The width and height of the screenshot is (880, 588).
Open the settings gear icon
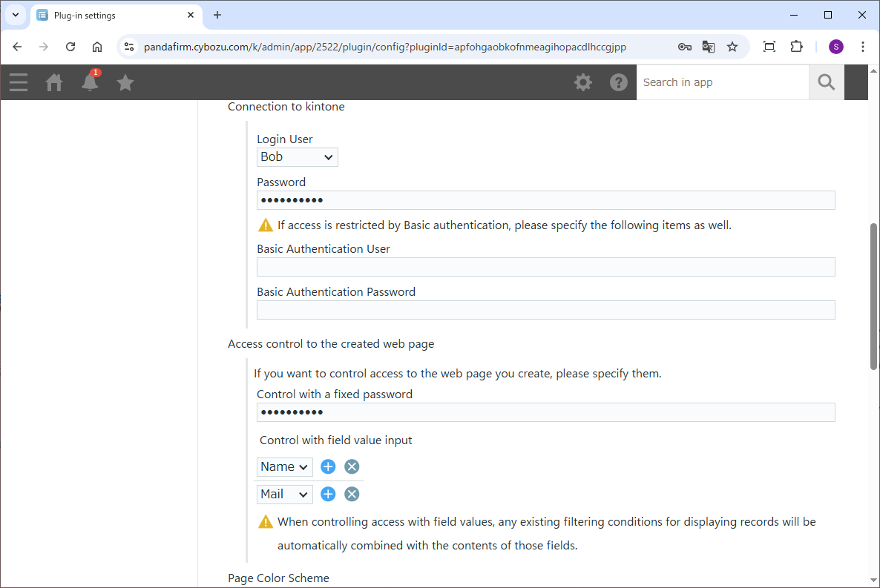click(x=583, y=82)
